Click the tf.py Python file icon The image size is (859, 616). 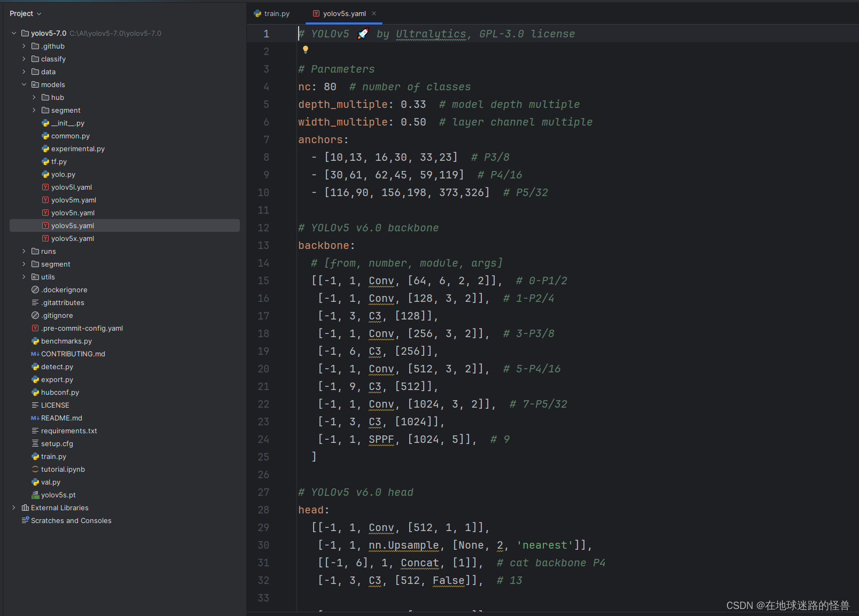[45, 161]
